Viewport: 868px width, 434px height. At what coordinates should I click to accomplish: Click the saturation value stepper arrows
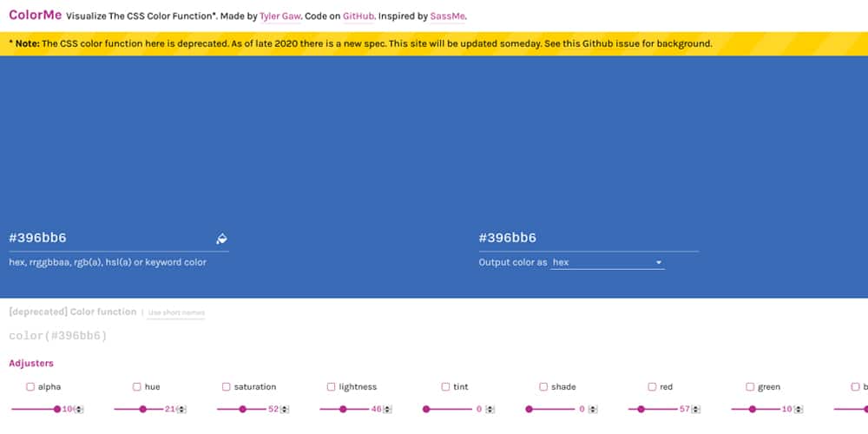click(x=285, y=410)
